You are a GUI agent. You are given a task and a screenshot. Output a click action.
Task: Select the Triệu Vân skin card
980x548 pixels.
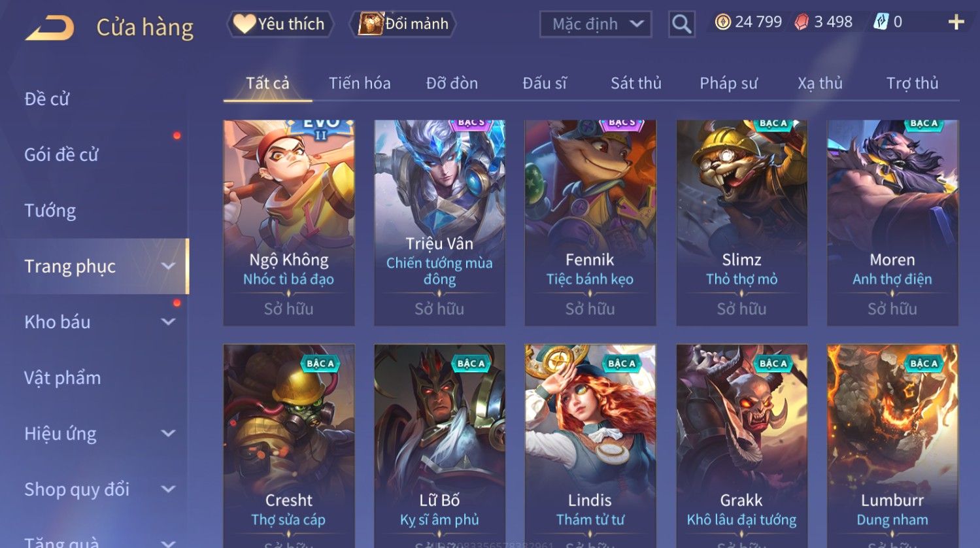439,222
